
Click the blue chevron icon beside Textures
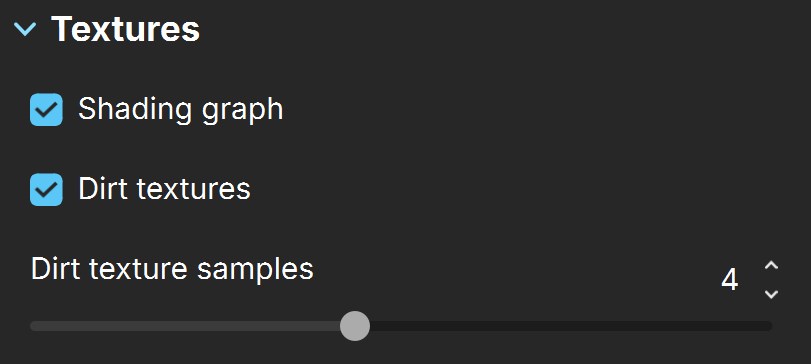click(x=25, y=29)
